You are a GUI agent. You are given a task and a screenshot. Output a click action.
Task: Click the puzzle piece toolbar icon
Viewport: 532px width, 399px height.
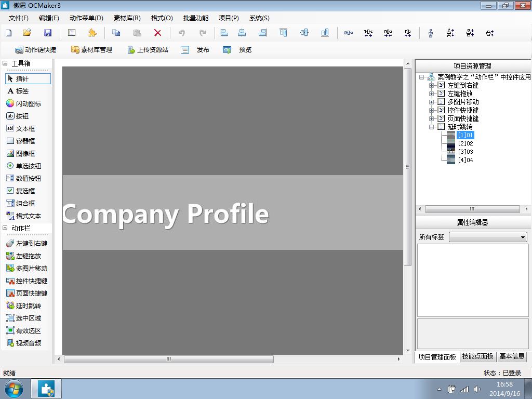point(92,33)
